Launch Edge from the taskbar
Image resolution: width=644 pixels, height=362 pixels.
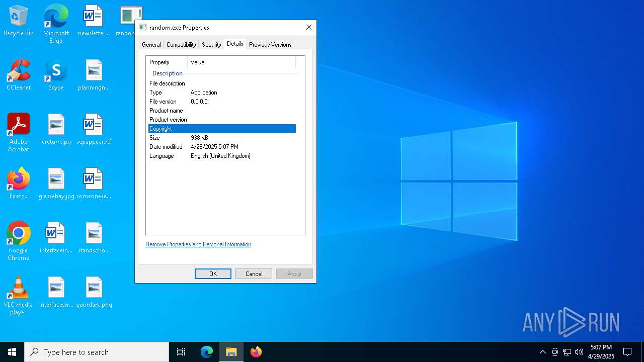tap(207, 352)
